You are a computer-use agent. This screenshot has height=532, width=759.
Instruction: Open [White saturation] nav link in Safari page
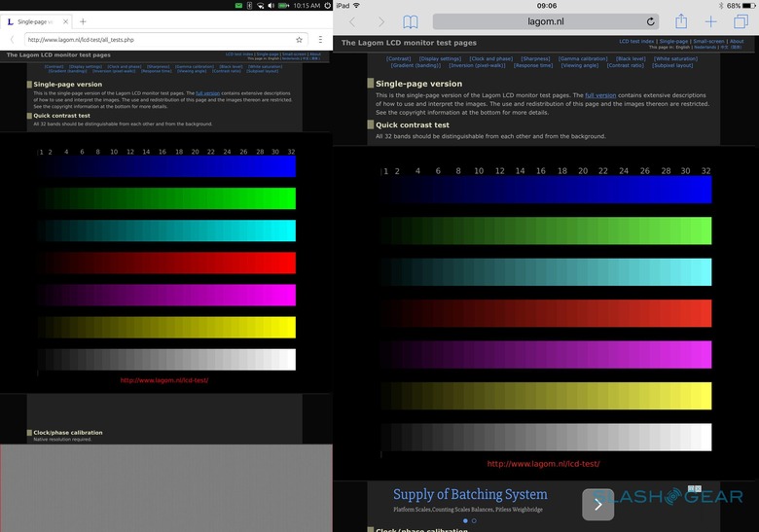tap(675, 59)
